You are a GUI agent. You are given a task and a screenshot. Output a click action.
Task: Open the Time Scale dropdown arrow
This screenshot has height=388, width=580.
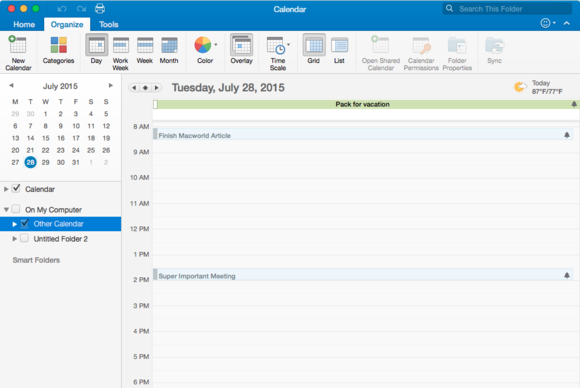point(289,45)
